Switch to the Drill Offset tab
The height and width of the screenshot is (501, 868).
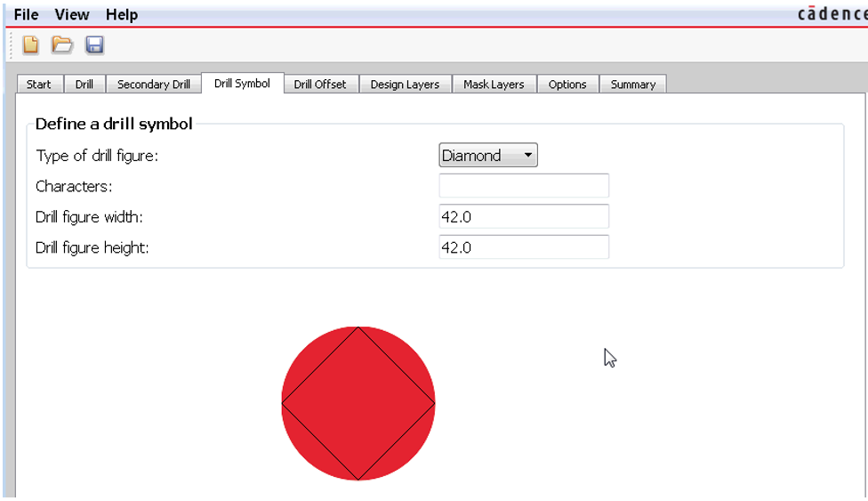pyautogui.click(x=320, y=85)
